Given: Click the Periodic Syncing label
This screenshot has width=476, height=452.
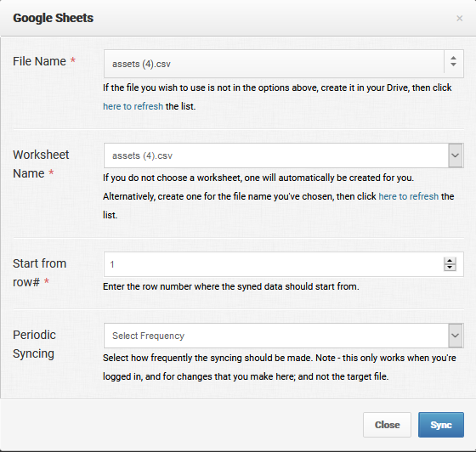Looking at the screenshot, I should [34, 344].
